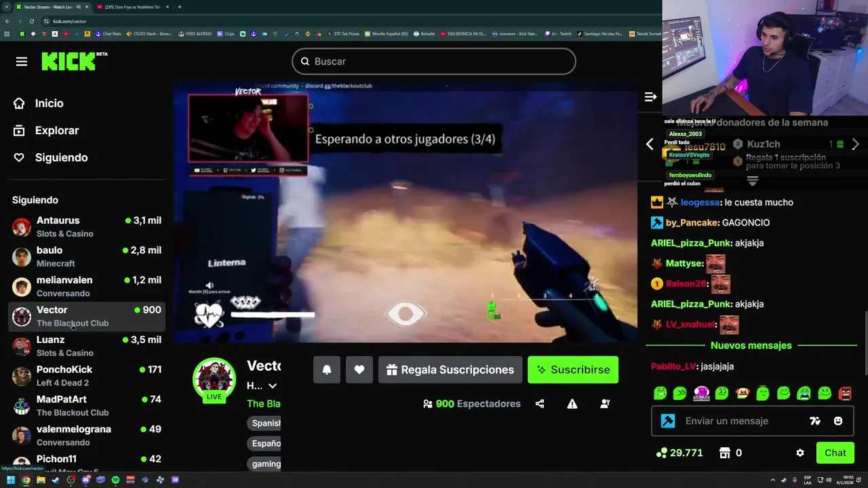This screenshot has width=868, height=488.
Task: Focus the Buscar search field
Action: 434,61
